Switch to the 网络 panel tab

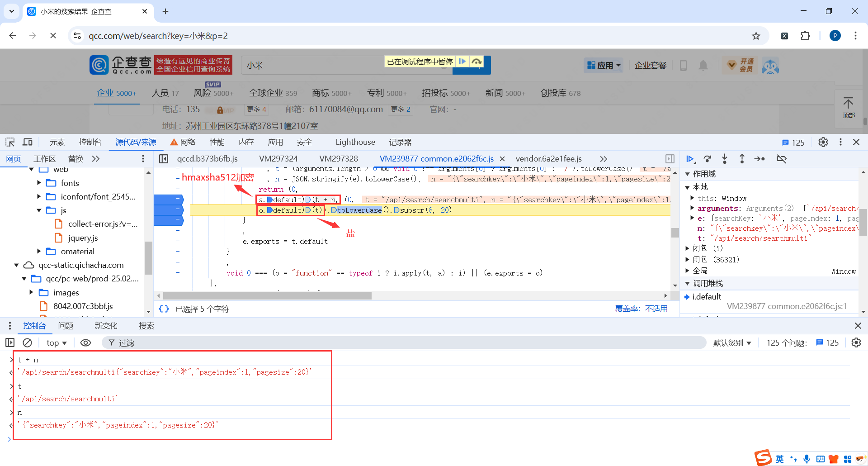[x=183, y=142]
